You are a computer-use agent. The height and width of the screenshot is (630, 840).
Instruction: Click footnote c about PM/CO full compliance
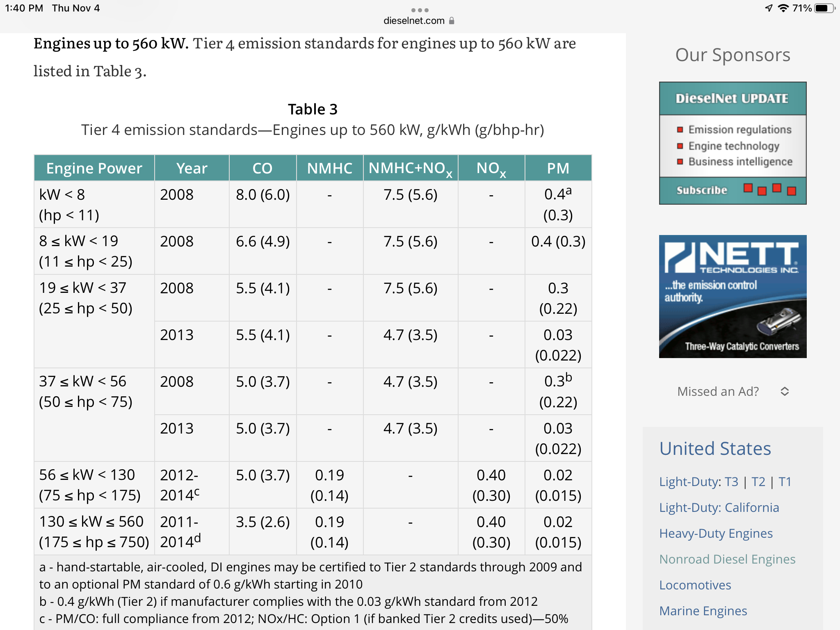(x=304, y=619)
